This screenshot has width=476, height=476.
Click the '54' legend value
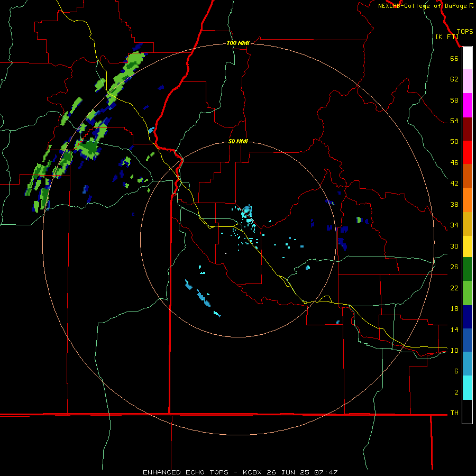(454, 121)
